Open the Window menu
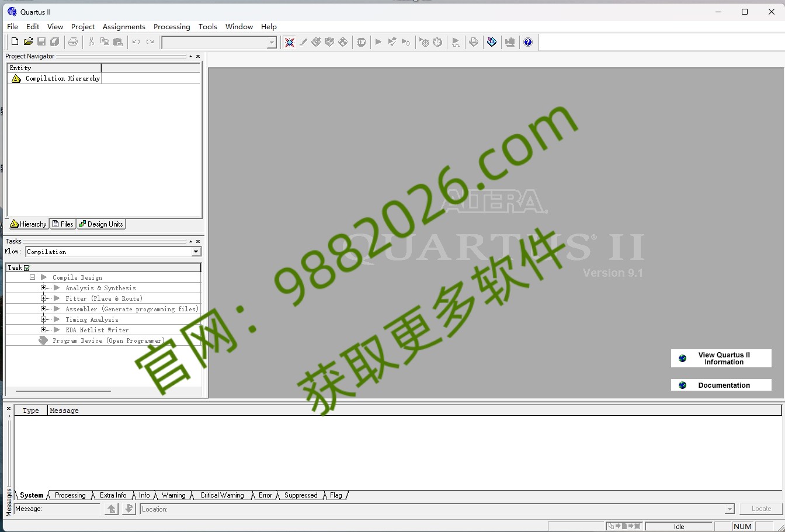The height and width of the screenshot is (532, 785). (x=239, y=27)
